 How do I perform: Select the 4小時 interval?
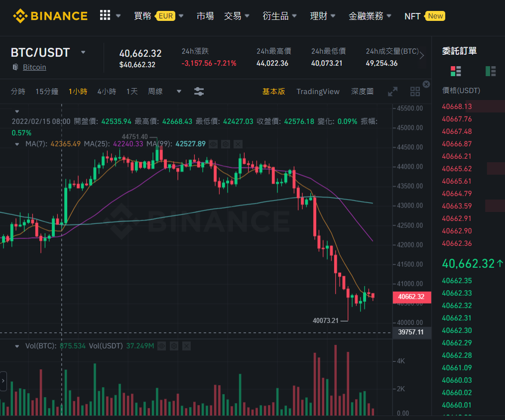(107, 92)
